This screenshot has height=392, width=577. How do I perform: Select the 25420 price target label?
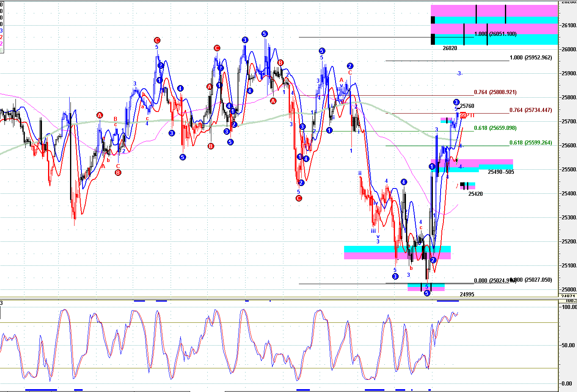475,194
